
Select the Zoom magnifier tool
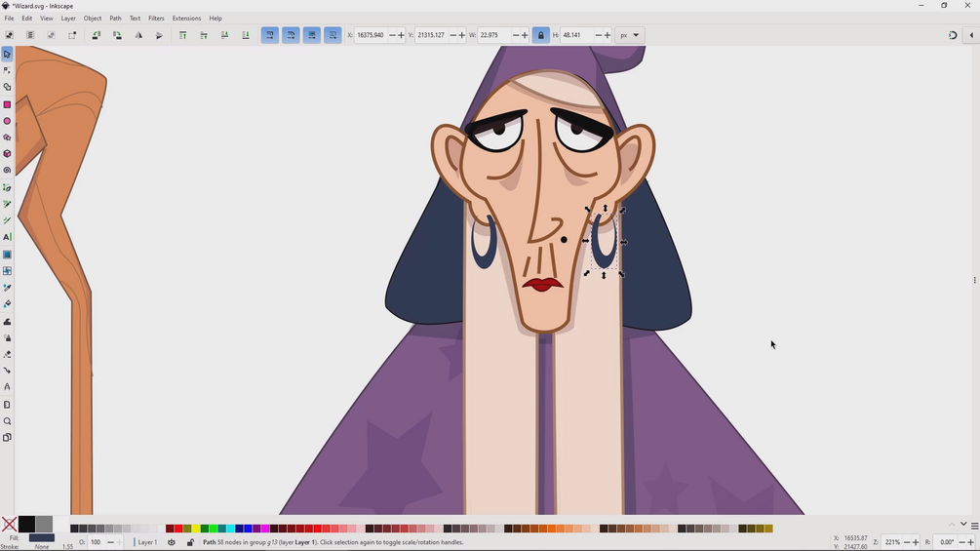(7, 421)
